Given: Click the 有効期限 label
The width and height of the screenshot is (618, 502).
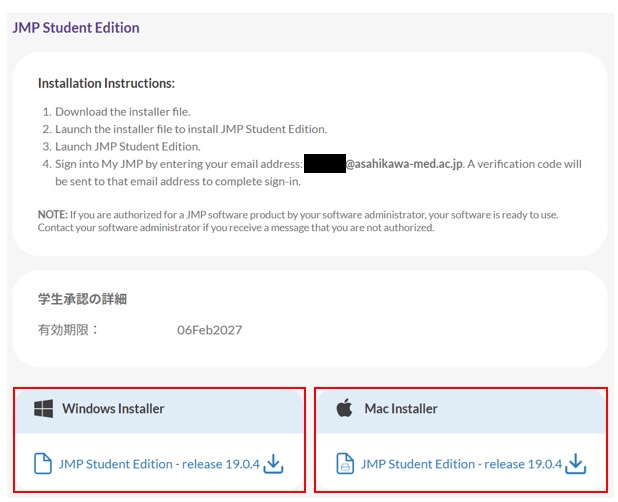Looking at the screenshot, I should pos(68,330).
